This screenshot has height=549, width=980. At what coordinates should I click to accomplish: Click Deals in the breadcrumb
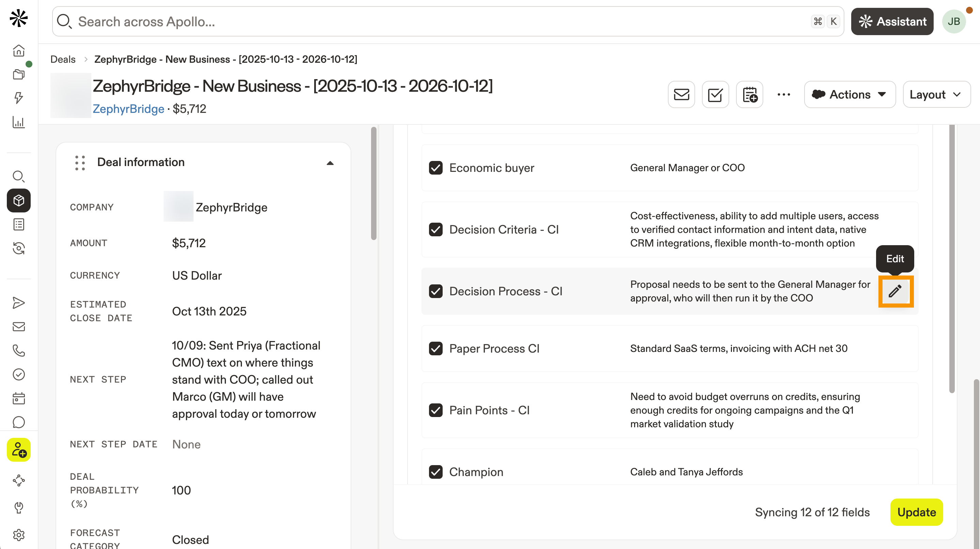[63, 59]
